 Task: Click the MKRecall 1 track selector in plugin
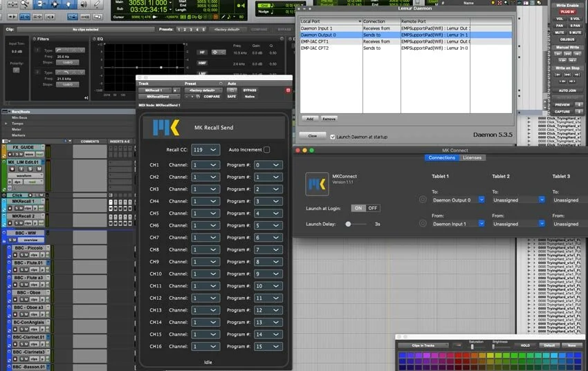pos(154,91)
